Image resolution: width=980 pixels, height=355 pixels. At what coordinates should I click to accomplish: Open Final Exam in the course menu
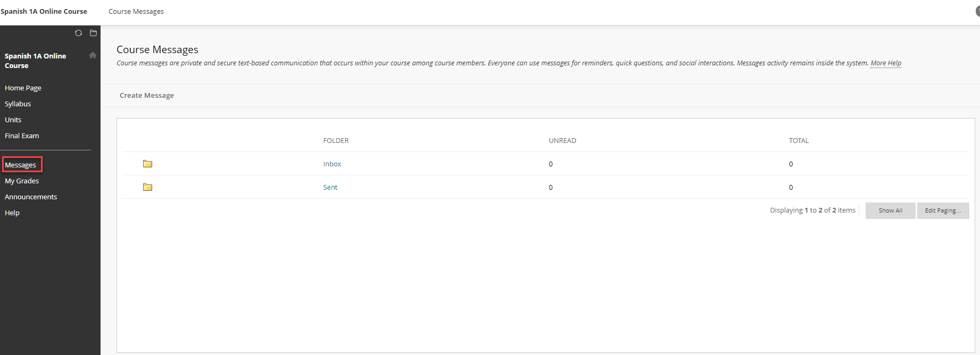click(22, 136)
